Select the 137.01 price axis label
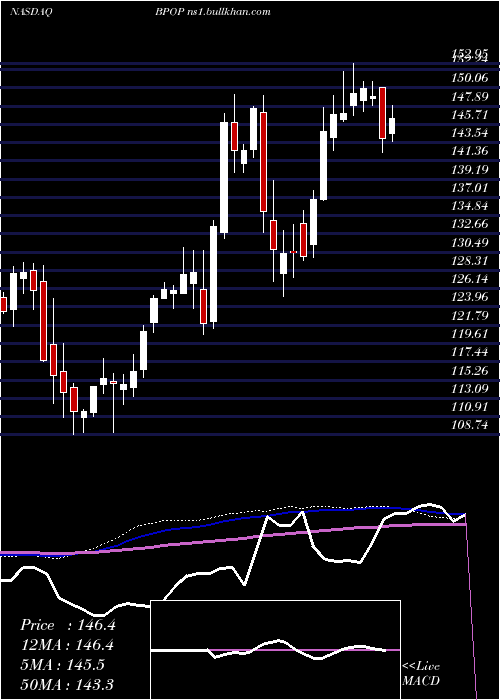This screenshot has width=500, height=700. tap(469, 188)
